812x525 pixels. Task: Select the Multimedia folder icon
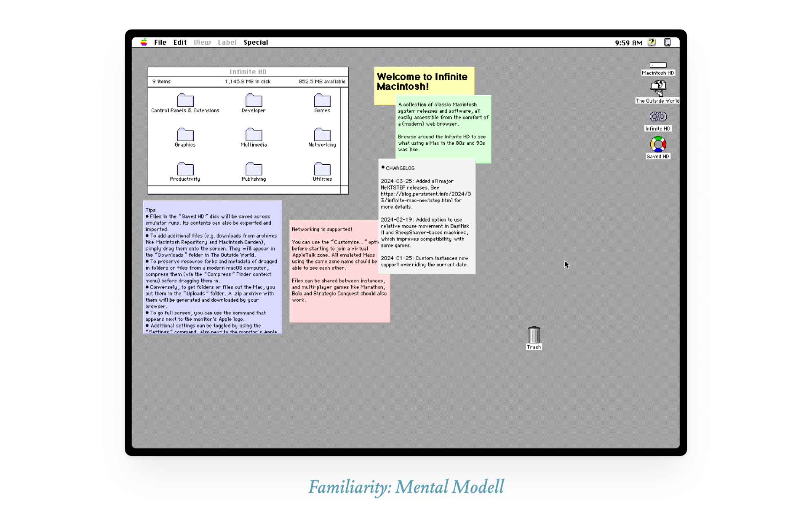click(254, 134)
